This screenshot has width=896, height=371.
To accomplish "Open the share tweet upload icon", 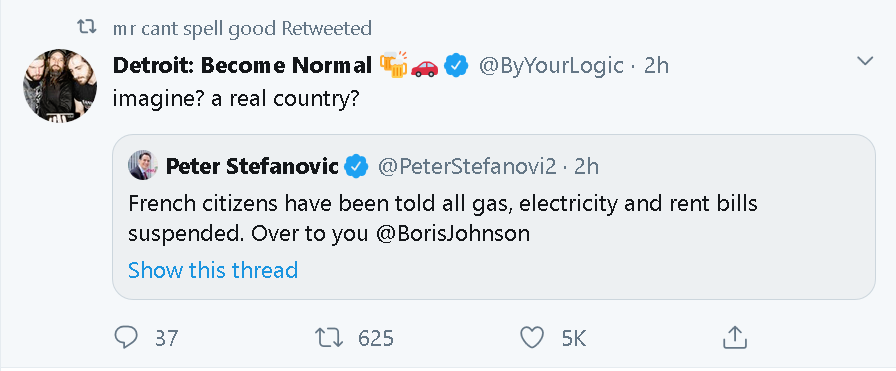I will [x=735, y=338].
